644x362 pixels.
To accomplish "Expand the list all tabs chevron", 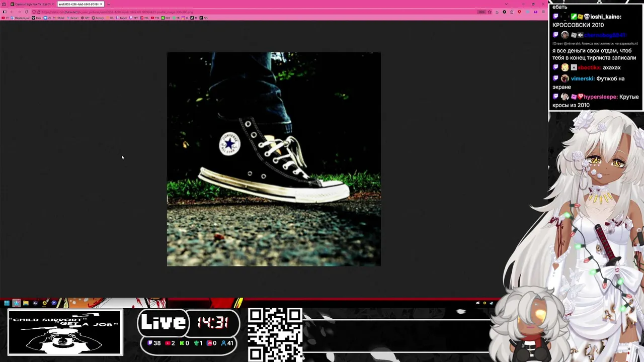I will tap(506, 4).
